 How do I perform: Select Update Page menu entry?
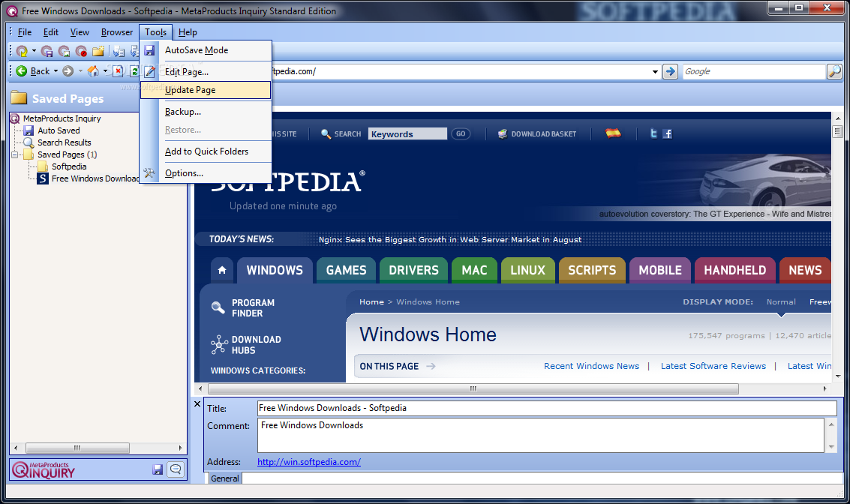(x=206, y=90)
